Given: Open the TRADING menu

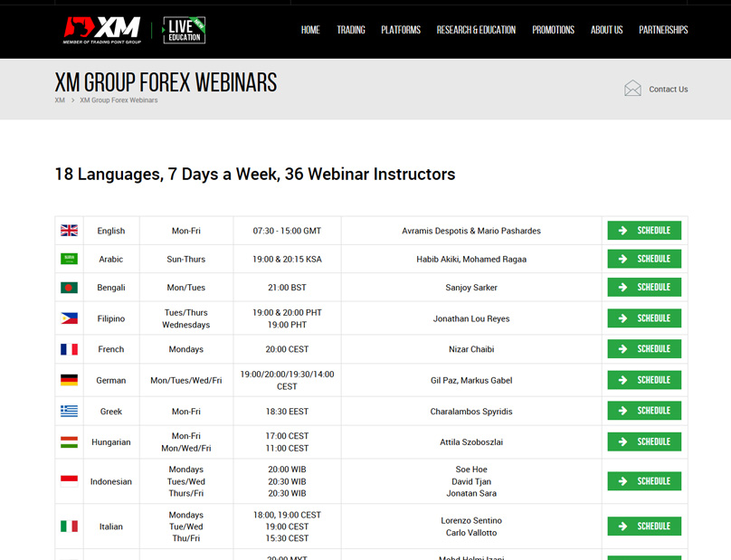Looking at the screenshot, I should (x=351, y=31).
